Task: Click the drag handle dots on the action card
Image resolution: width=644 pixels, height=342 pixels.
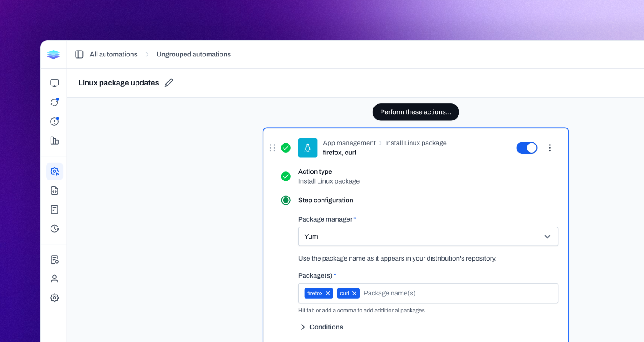Action: coord(272,148)
